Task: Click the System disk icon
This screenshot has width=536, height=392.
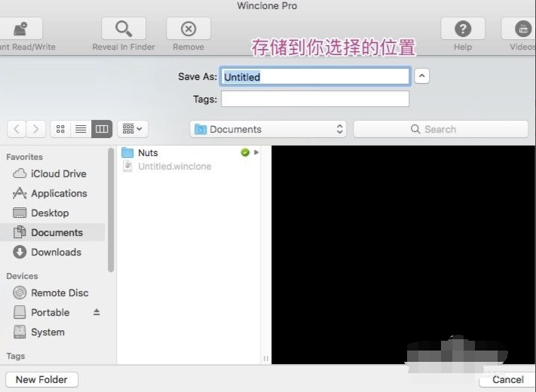Action: (x=20, y=332)
